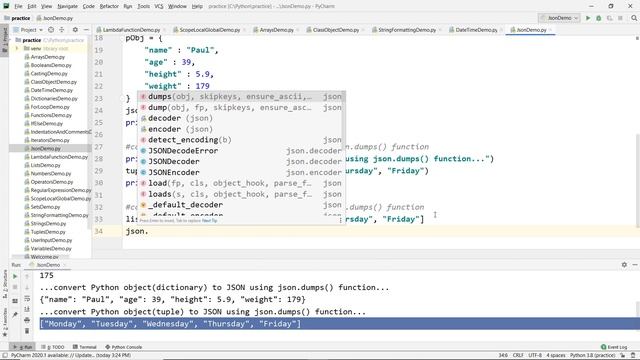Click the up-the-stack-trace arrow in Run panel
This screenshot has height=360, width=640.
(x=27, y=276)
